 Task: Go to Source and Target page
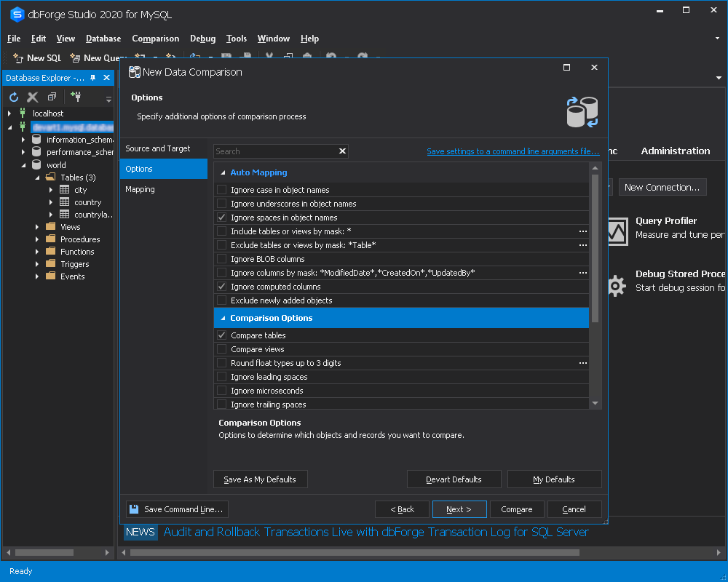click(x=163, y=148)
